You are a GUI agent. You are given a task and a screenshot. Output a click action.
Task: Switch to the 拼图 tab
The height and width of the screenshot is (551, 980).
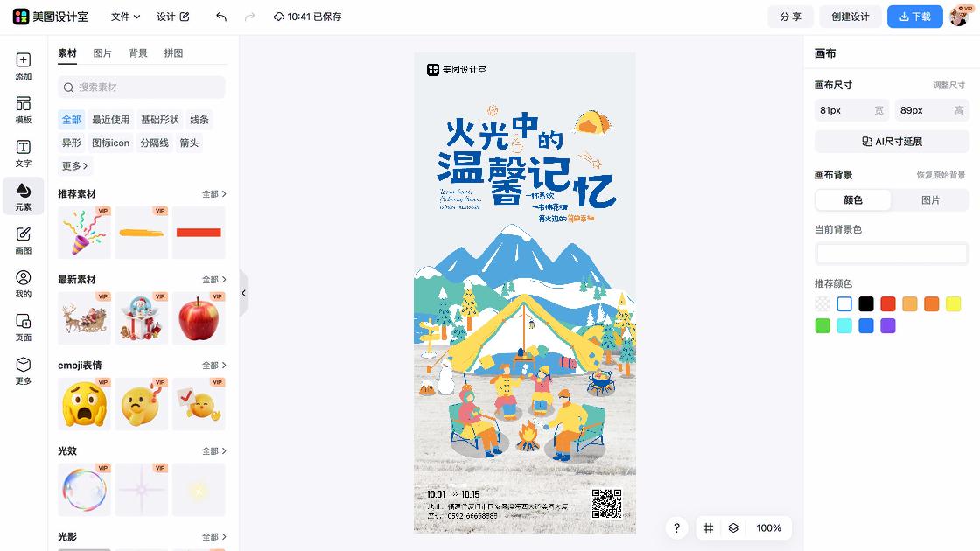pyautogui.click(x=174, y=53)
